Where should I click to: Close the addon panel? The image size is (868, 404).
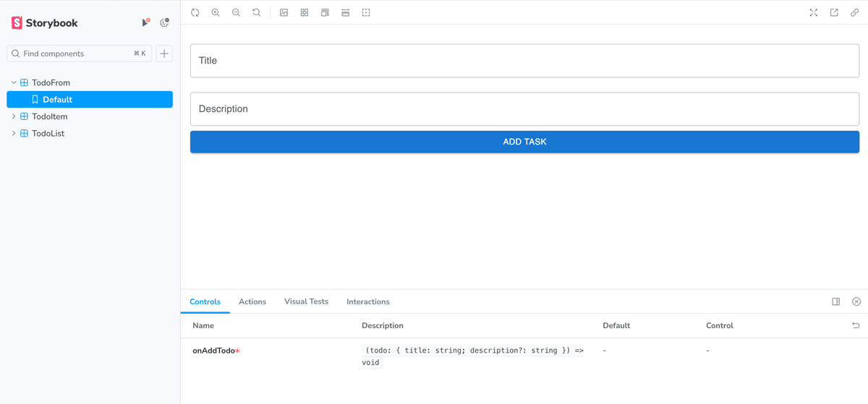[x=856, y=301]
